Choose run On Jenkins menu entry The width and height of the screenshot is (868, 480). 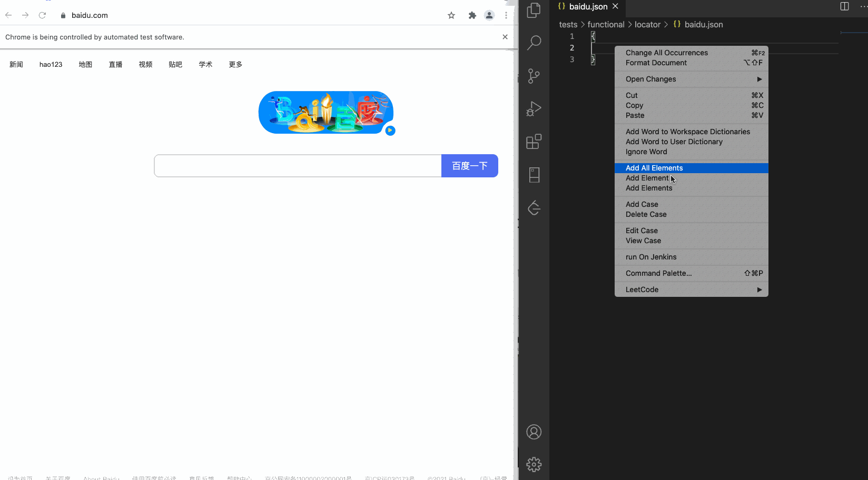[x=692, y=257]
